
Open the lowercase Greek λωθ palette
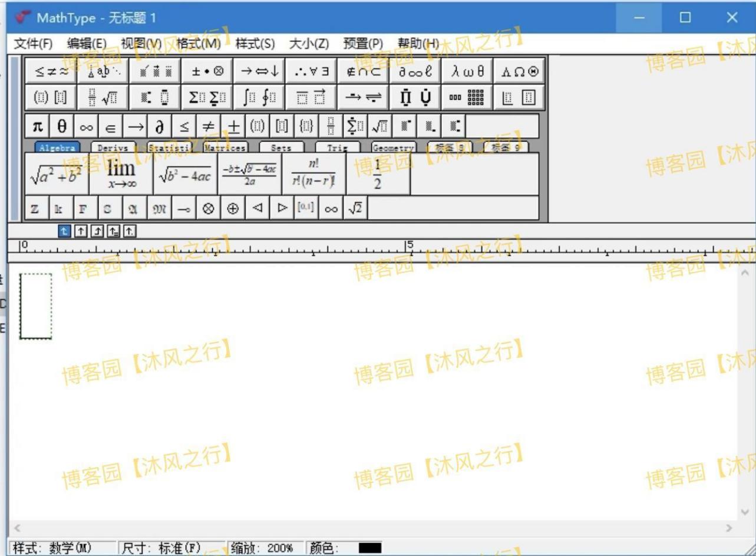tap(467, 71)
